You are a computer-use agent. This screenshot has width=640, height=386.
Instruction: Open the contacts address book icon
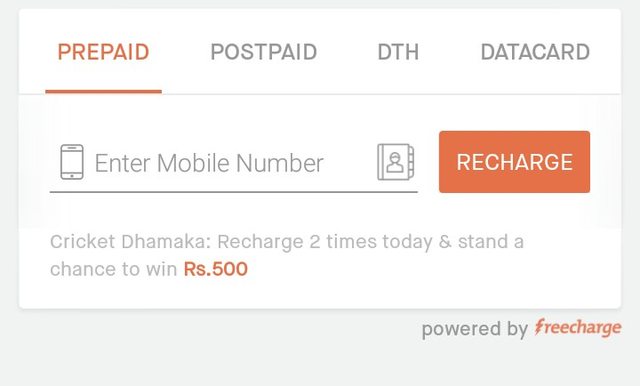tap(396, 162)
